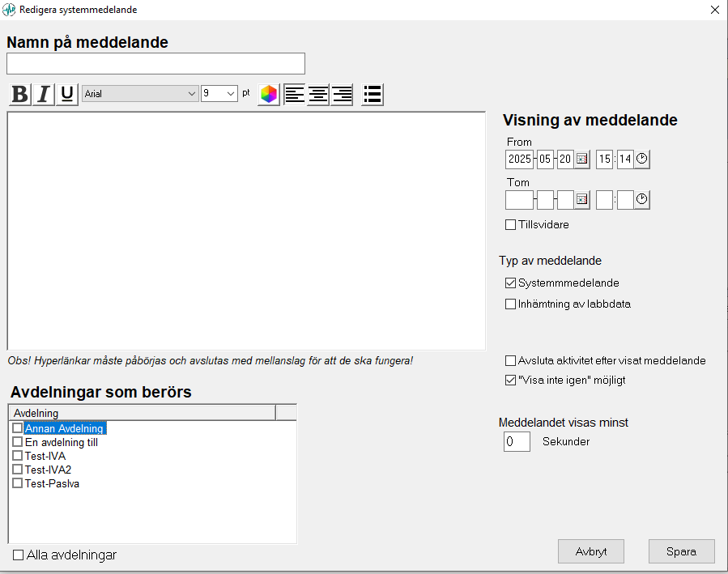Screen dimensions: 728x574
Task: Open the text color picker
Action: tap(268, 95)
